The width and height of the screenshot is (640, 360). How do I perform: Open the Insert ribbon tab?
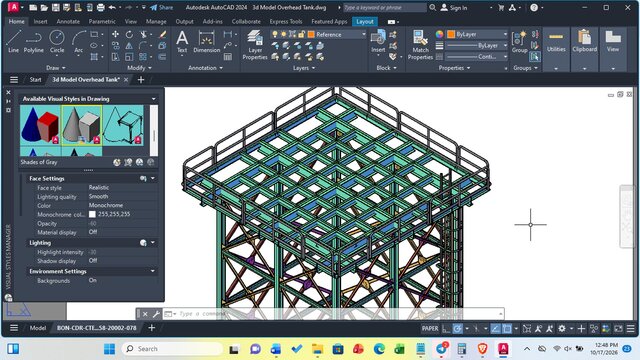40,21
